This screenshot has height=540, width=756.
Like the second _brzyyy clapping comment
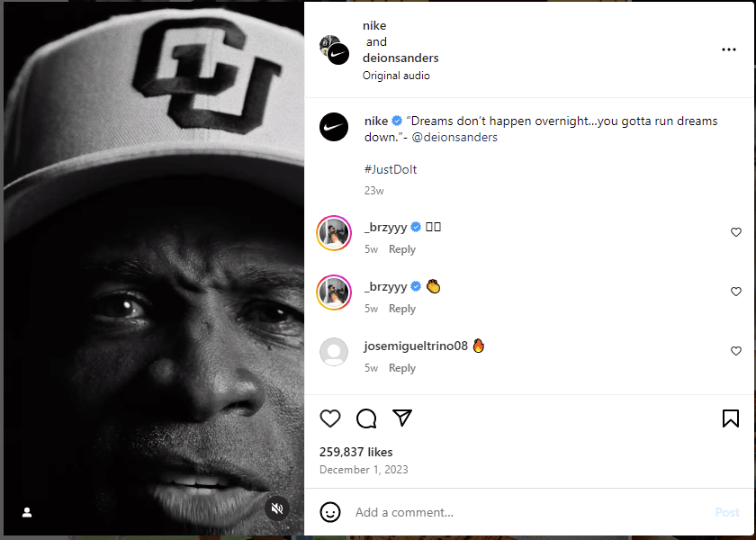click(x=736, y=292)
